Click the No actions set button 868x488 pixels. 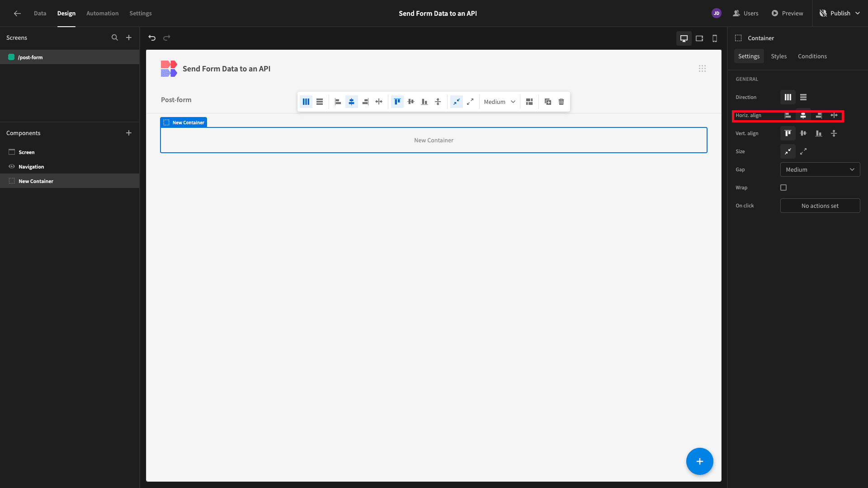[x=820, y=206]
